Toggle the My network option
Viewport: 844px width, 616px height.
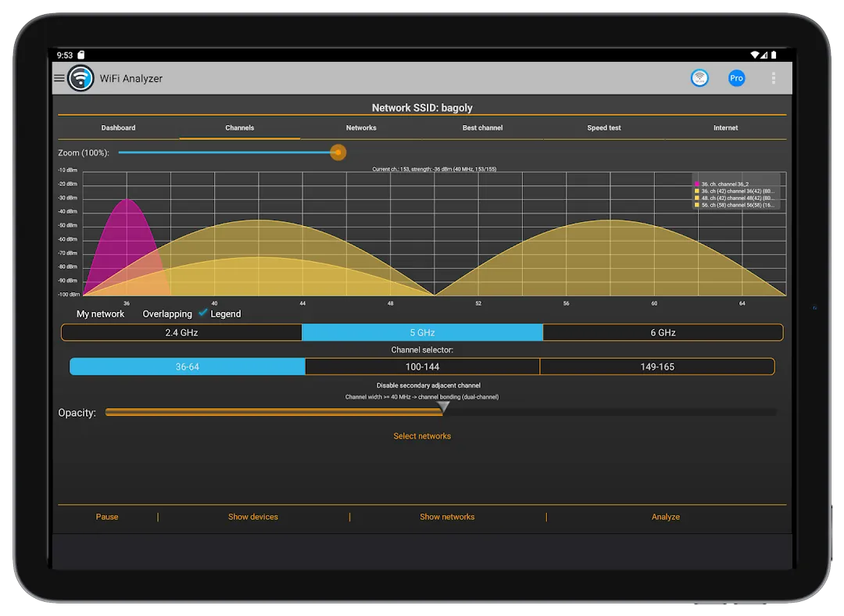[x=100, y=314]
